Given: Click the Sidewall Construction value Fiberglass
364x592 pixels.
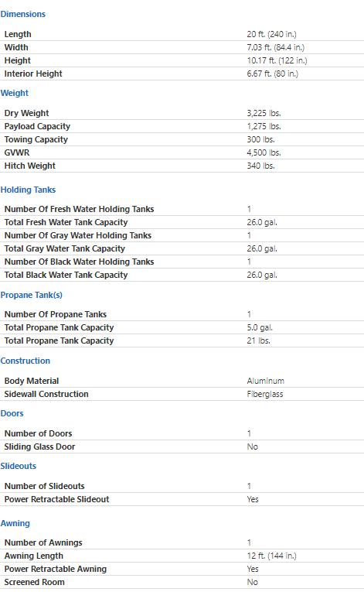Looking at the screenshot, I should 265,394.
